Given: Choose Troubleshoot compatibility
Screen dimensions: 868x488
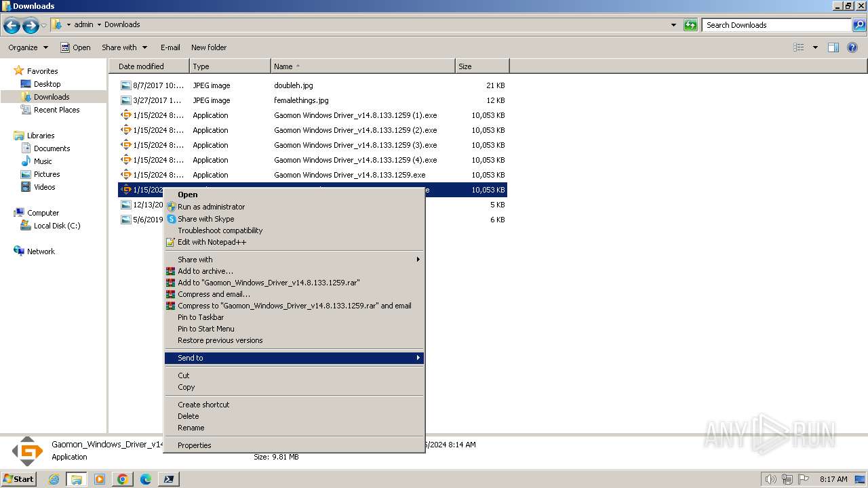Looking at the screenshot, I should [x=294, y=230].
